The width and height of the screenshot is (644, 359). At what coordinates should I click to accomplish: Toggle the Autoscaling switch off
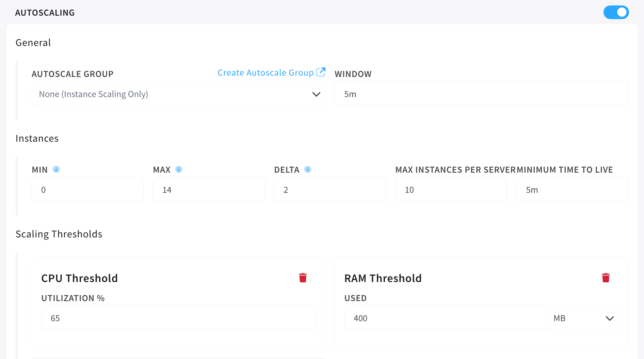click(x=616, y=13)
